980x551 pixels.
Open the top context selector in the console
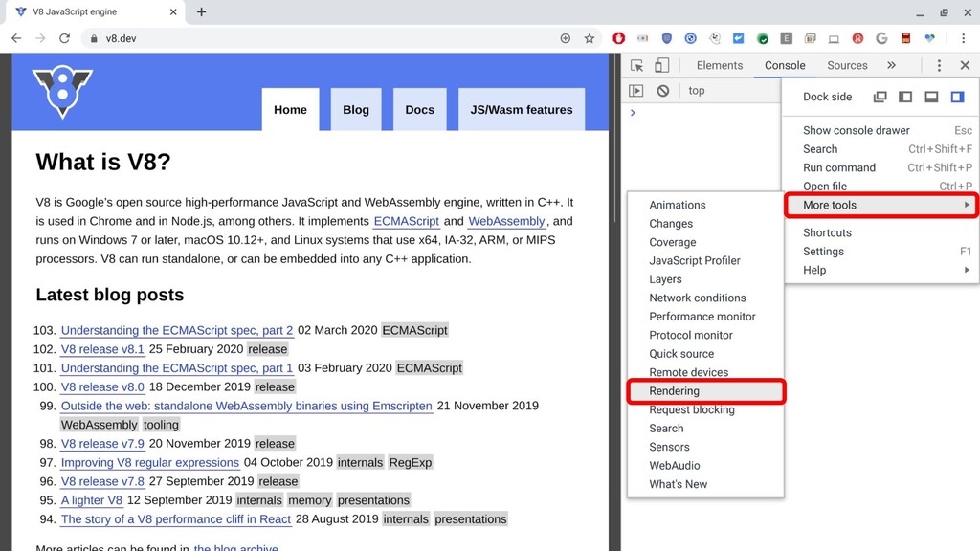(x=697, y=91)
